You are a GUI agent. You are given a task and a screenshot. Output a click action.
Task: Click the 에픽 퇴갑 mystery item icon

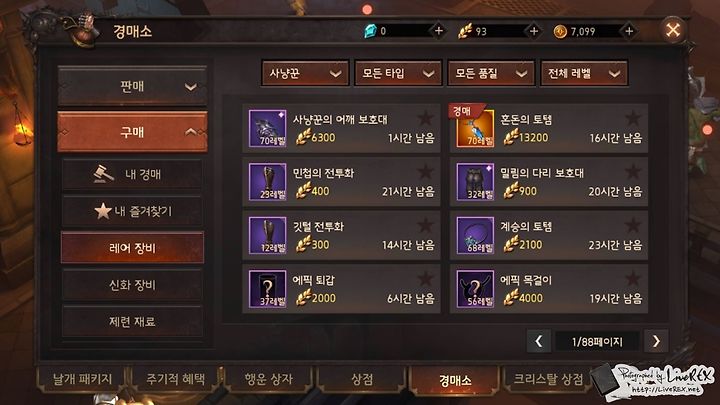tap(268, 289)
